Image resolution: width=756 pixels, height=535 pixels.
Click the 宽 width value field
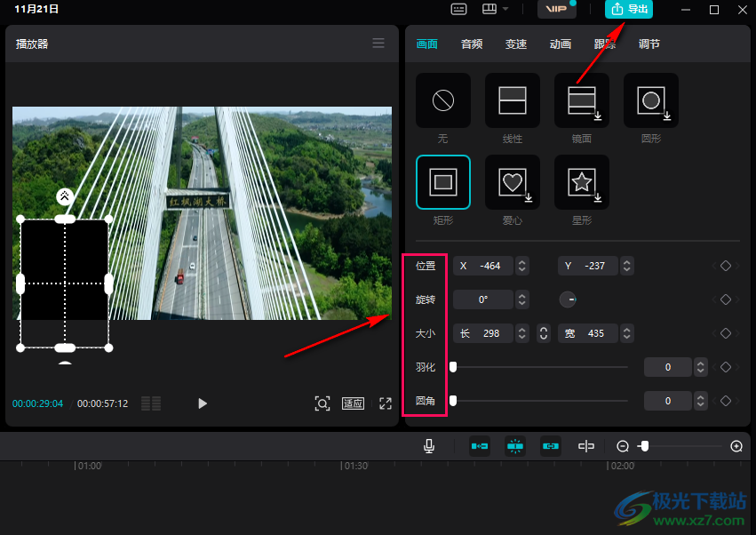tap(588, 333)
